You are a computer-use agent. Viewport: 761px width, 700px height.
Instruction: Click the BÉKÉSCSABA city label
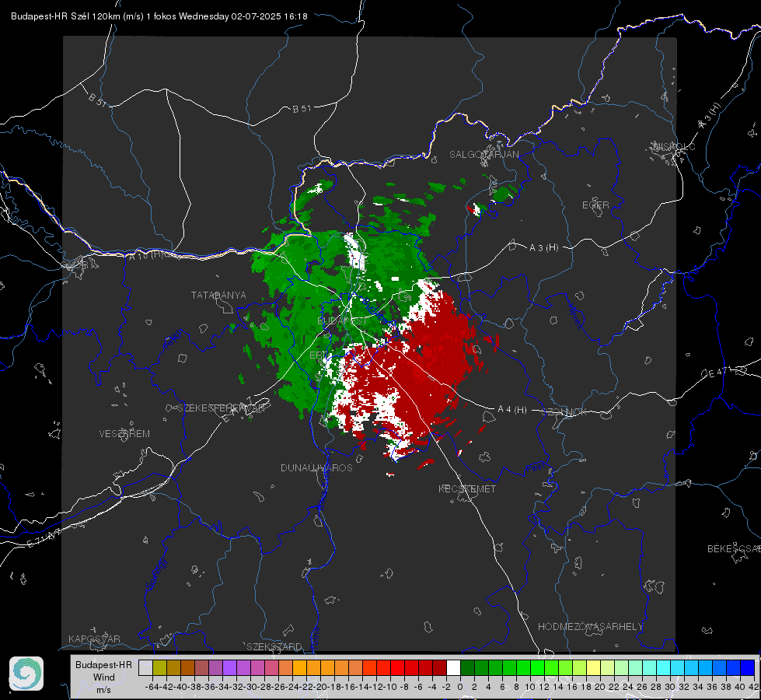pos(734,548)
